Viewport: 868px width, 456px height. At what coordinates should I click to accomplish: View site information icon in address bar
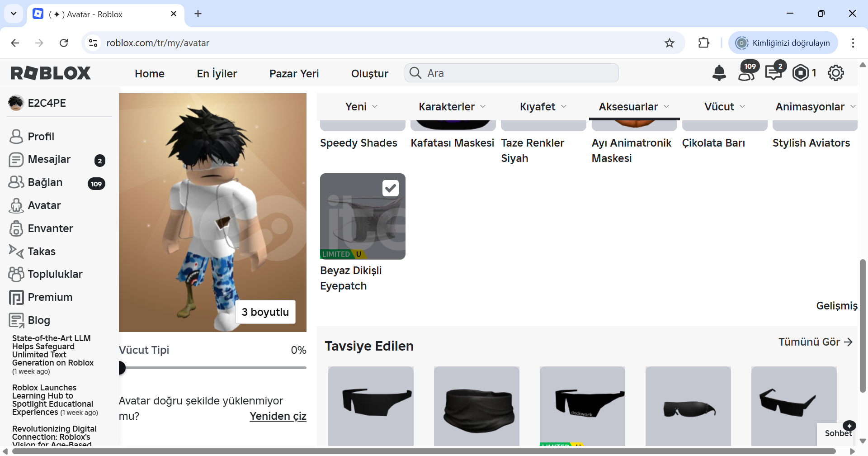[93, 43]
